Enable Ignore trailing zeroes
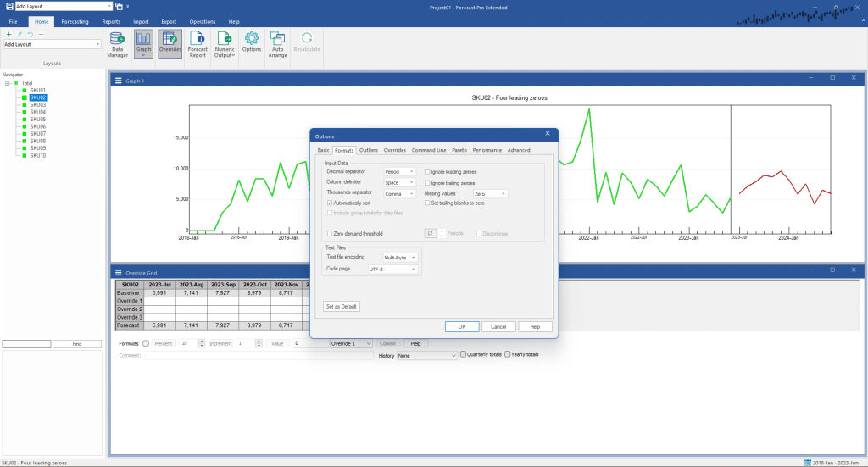Image resolution: width=868 pixels, height=467 pixels. (x=427, y=183)
